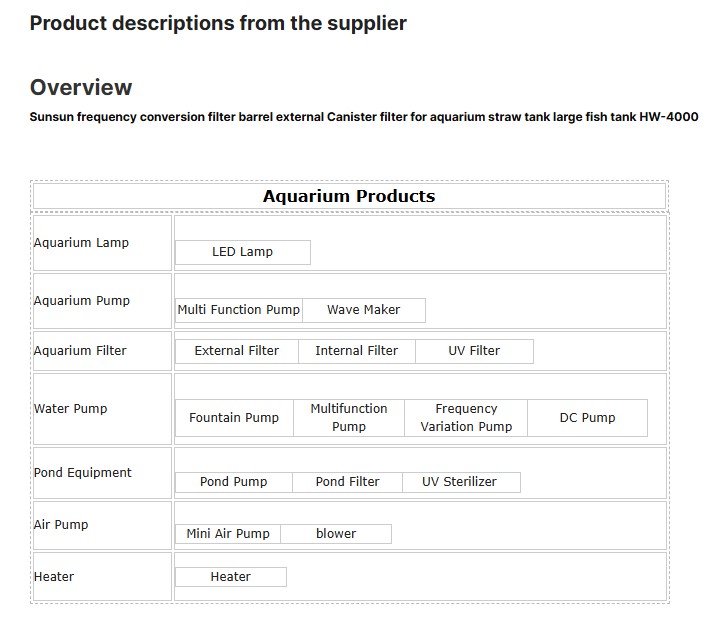Choose the UV Filter option
Viewport: 712px width, 624px height.
[x=474, y=351]
